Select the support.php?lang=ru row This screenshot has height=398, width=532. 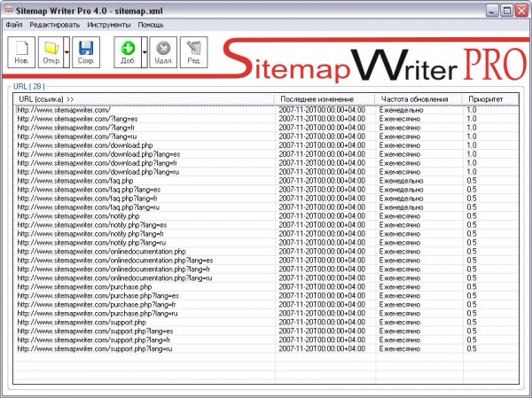(x=267, y=348)
